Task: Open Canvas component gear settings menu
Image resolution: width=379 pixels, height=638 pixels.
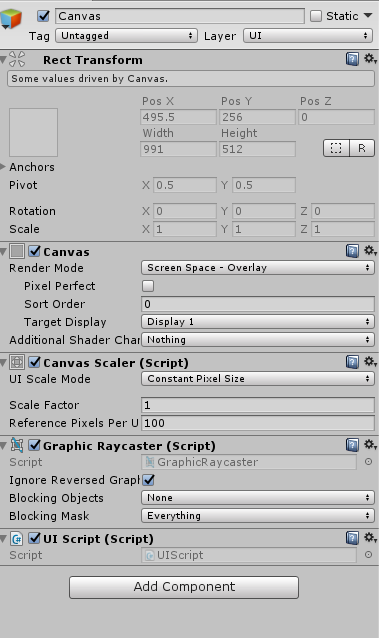Action: tap(370, 250)
